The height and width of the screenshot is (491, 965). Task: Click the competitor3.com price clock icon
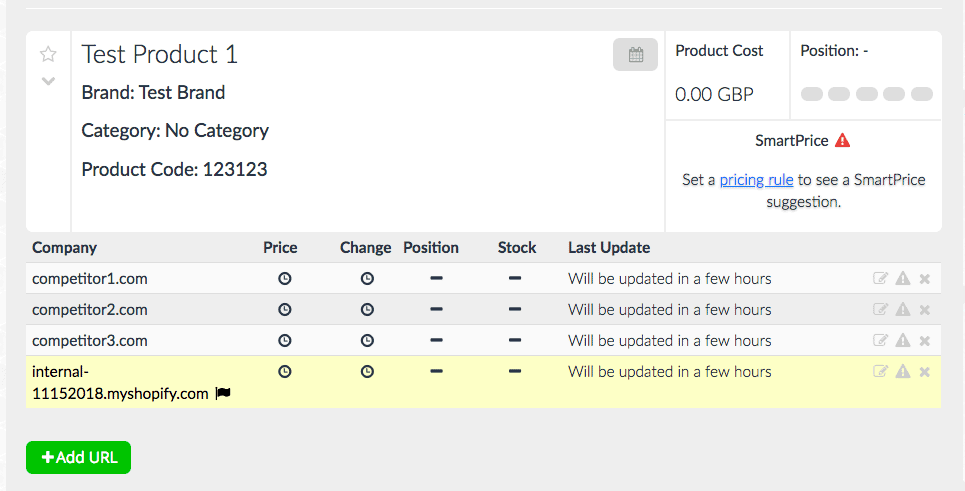coord(284,341)
